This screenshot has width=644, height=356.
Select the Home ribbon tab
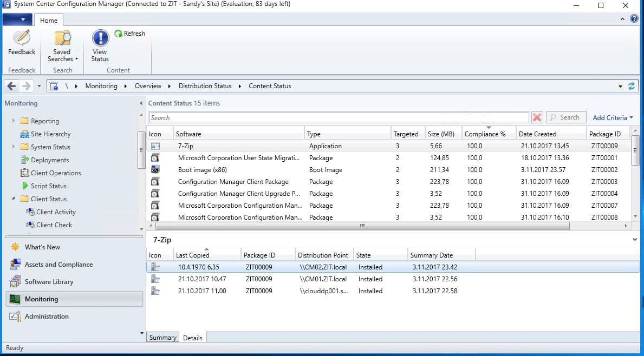click(x=48, y=20)
